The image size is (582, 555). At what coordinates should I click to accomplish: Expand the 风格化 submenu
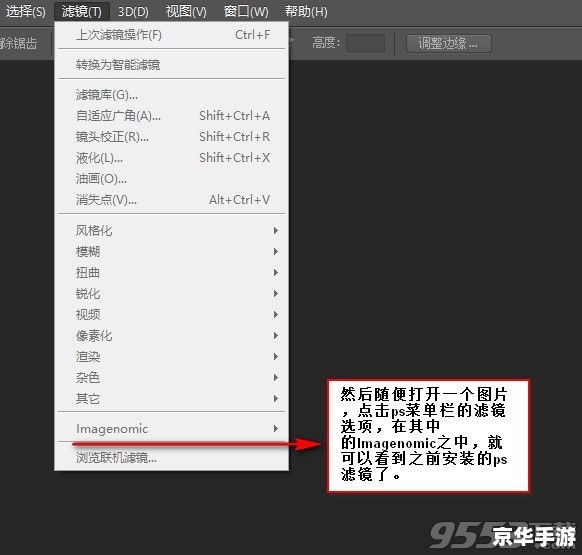(x=171, y=231)
